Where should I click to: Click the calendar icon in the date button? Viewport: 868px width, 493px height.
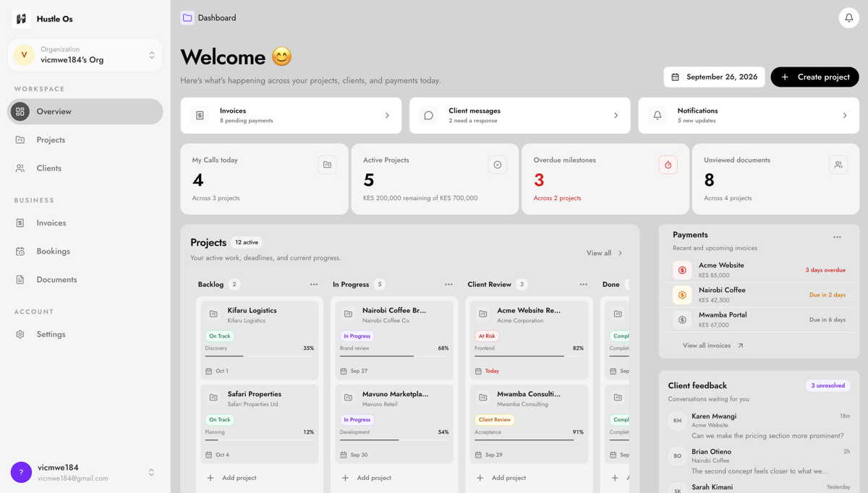676,77
